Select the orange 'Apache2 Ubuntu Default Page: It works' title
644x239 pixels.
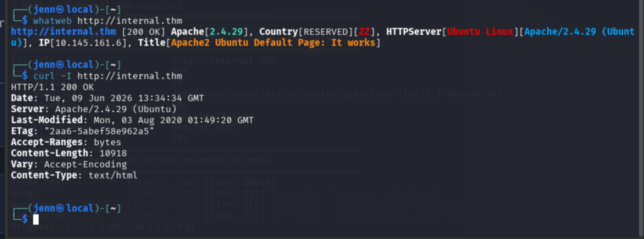(272, 43)
